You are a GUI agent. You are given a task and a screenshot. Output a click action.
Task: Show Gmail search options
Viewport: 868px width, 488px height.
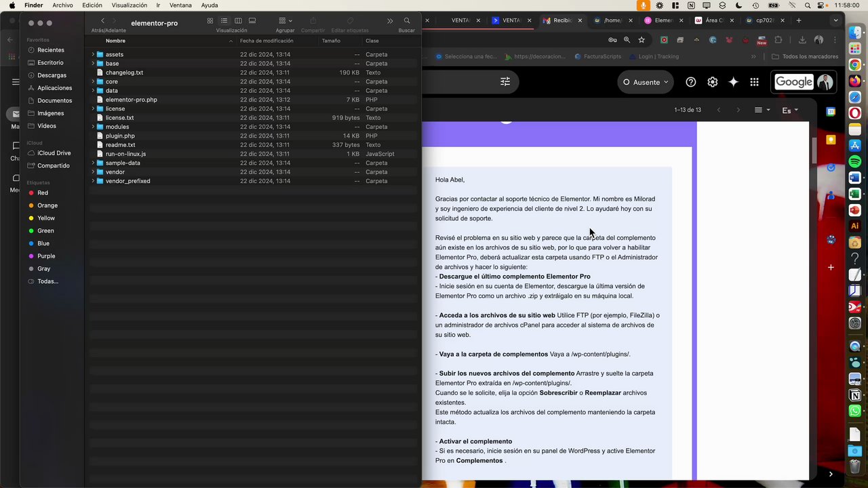tap(505, 82)
